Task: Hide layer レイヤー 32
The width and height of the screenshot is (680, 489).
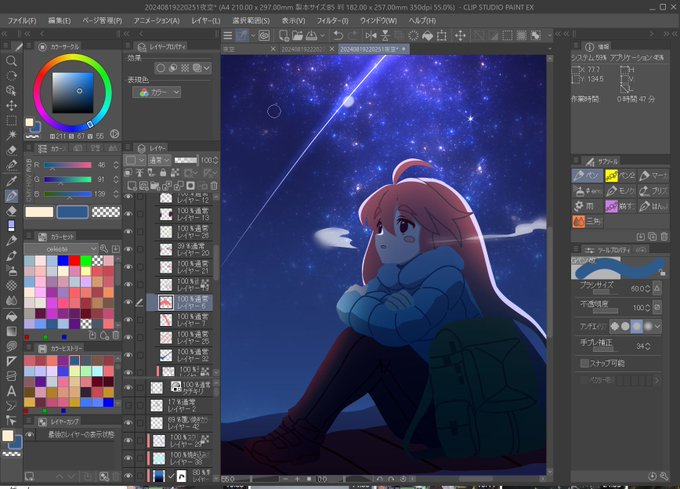Action: tap(128, 355)
